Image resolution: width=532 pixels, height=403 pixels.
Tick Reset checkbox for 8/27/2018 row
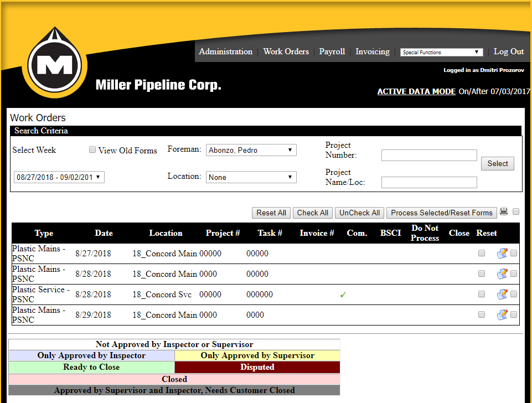tap(482, 253)
